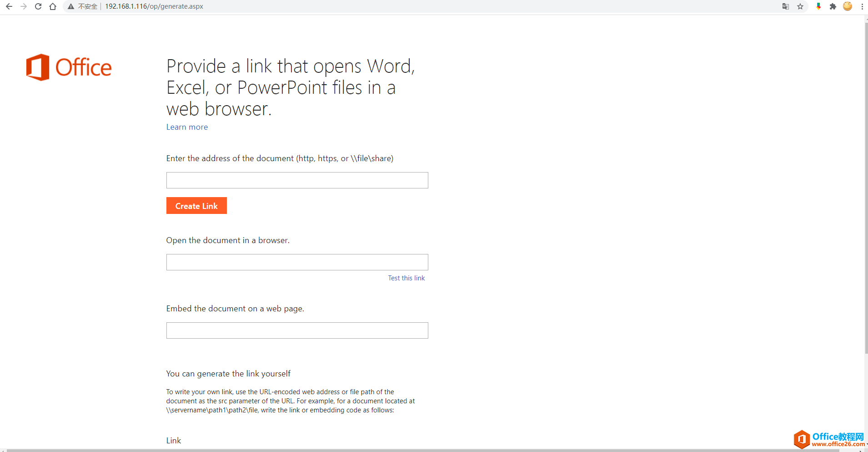868x452 pixels.
Task: Click the browser forward arrow
Action: pos(24,6)
